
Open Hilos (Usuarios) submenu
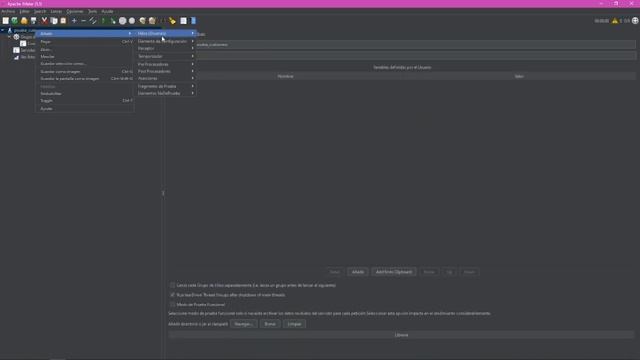point(166,33)
